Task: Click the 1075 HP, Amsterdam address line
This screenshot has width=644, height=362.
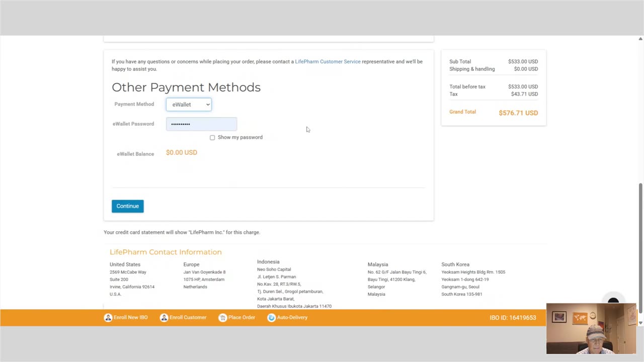Action: click(x=204, y=280)
